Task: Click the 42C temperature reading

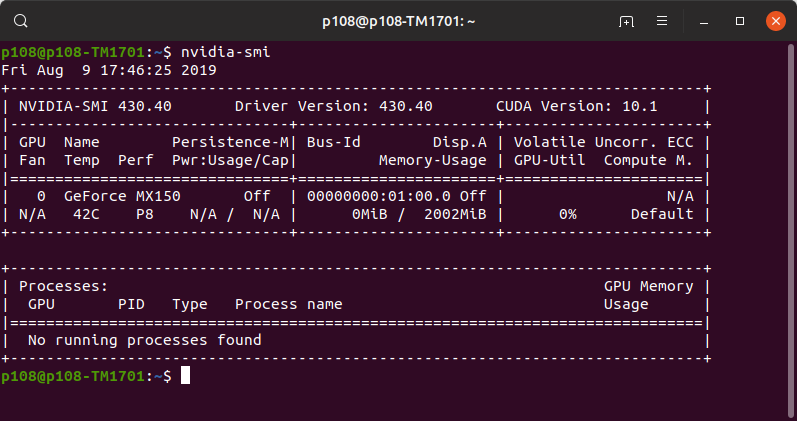Action: (x=86, y=214)
